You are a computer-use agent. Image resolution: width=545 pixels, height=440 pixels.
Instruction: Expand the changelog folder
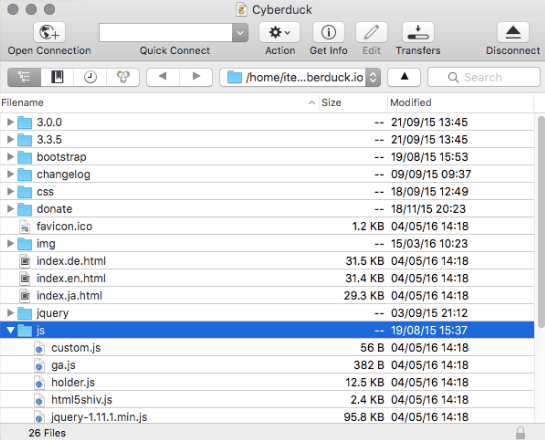tap(10, 174)
